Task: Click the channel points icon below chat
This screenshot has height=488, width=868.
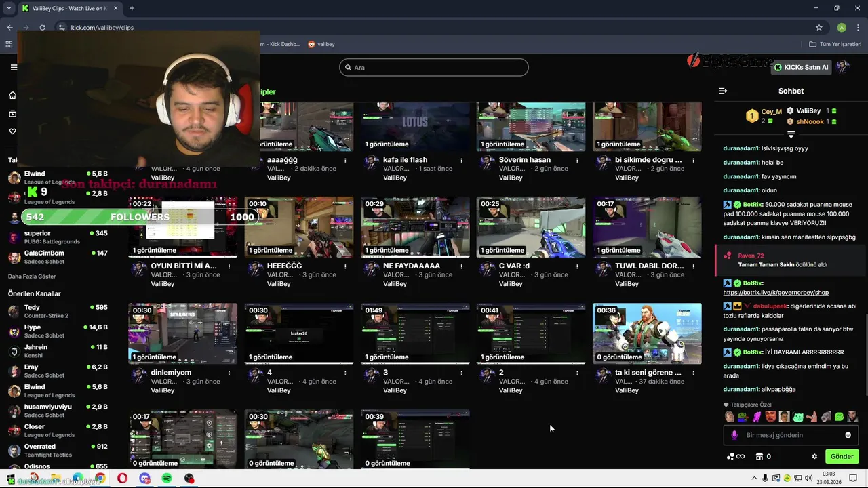Action: pos(730,456)
